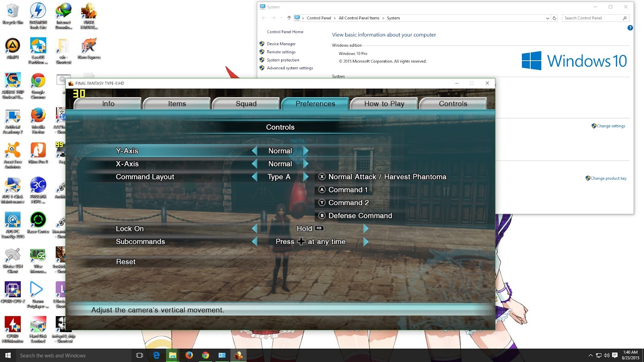The image size is (644, 362).
Task: Click the Command Layout left arrow
Action: [254, 177]
